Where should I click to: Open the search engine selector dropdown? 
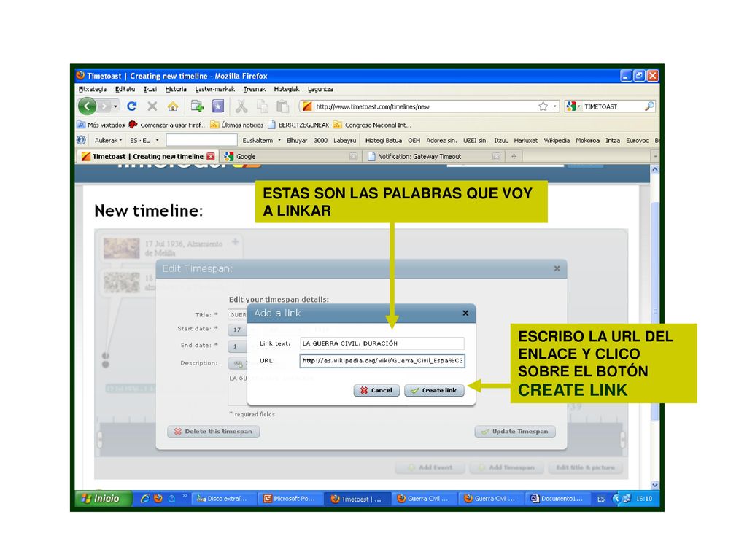[573, 106]
